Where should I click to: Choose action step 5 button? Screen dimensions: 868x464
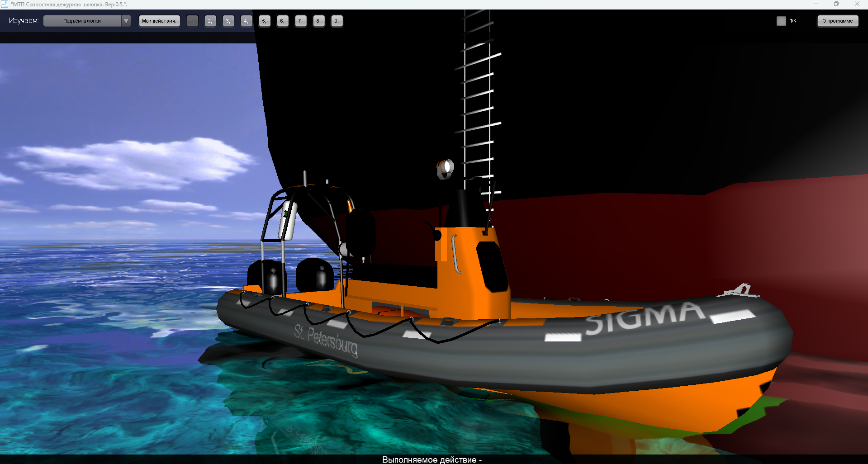[265, 21]
